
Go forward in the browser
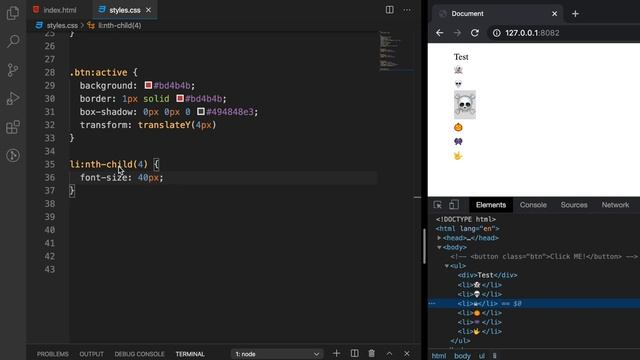[x=457, y=33]
